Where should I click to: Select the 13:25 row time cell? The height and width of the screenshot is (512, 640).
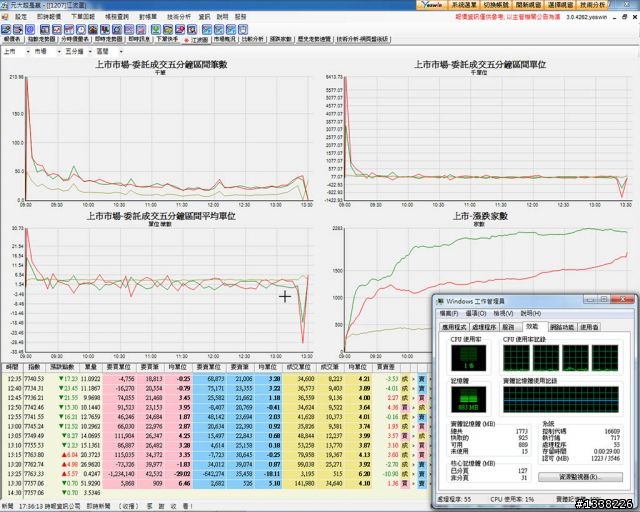[13, 474]
